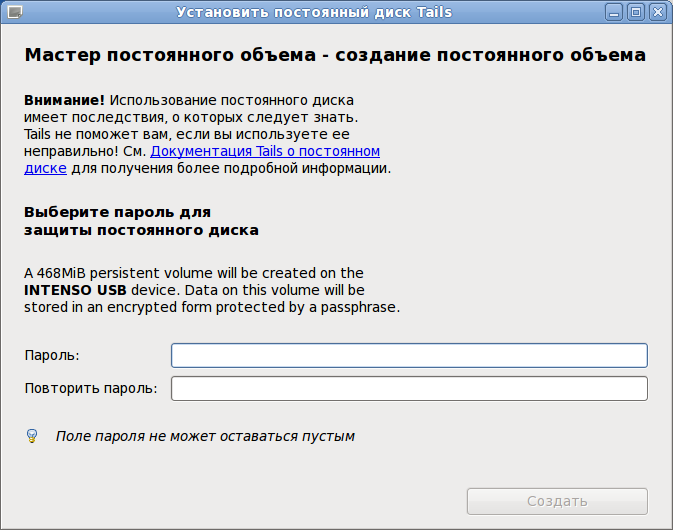Screen dimensions: 673x530
Task: Click the 'Поле пароля не может оставаться пустым' message
Action: click(205, 436)
